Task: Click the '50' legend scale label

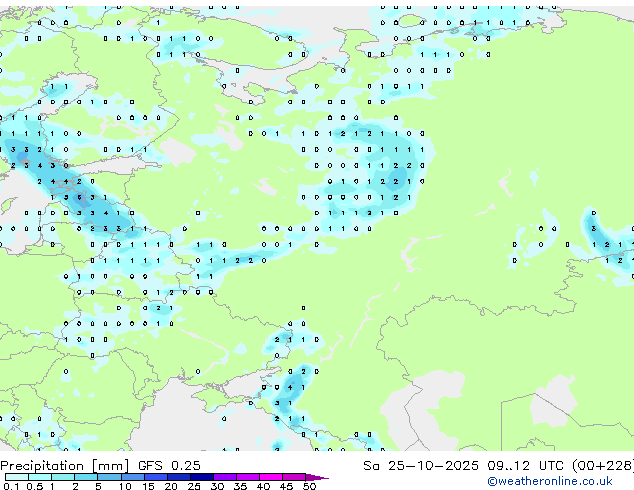Action: [x=309, y=486]
